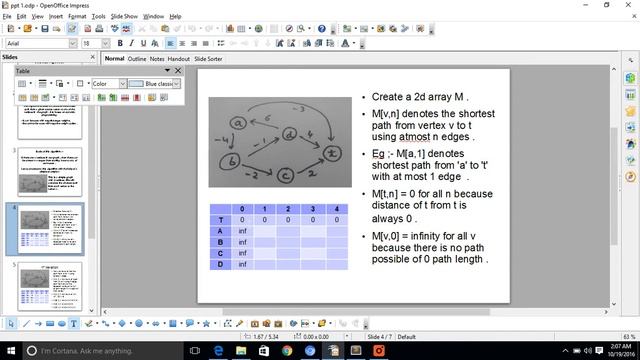640x360 pixels.
Task: Toggle Underline formatting
Action: point(143,43)
